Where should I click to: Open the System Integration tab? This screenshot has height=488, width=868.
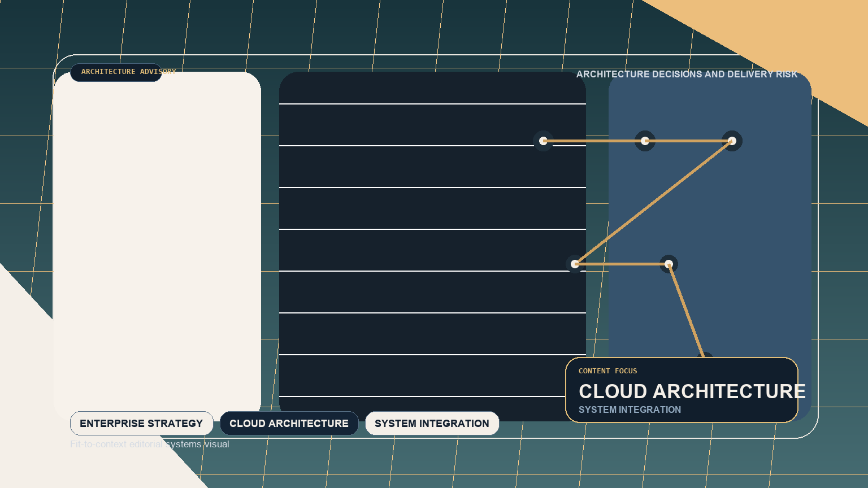point(432,423)
